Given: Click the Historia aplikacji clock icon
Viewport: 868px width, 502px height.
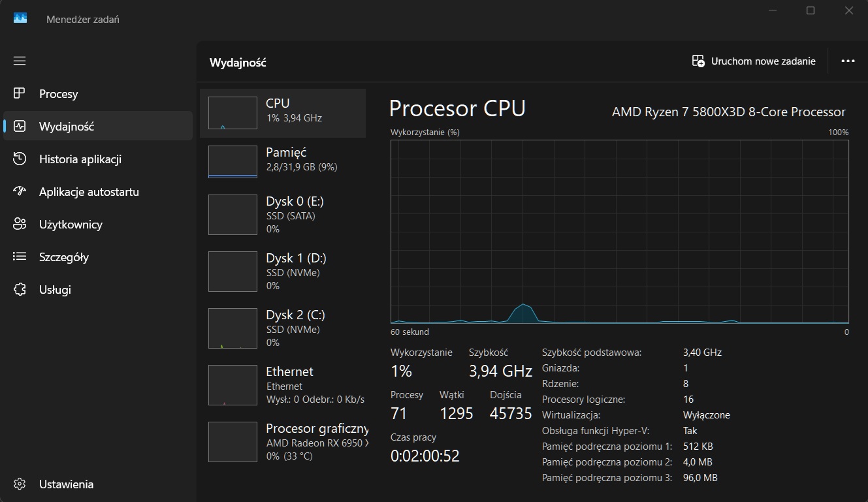Looking at the screenshot, I should (x=20, y=159).
